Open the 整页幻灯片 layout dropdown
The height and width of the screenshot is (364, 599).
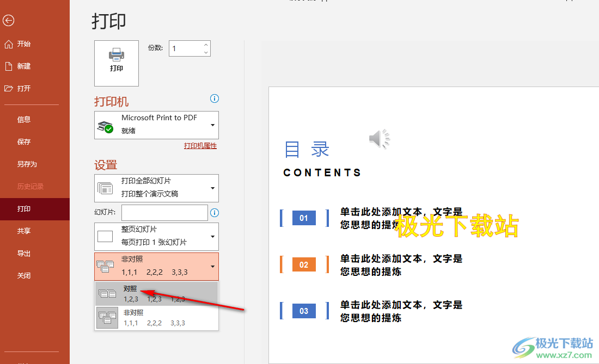[157, 237]
